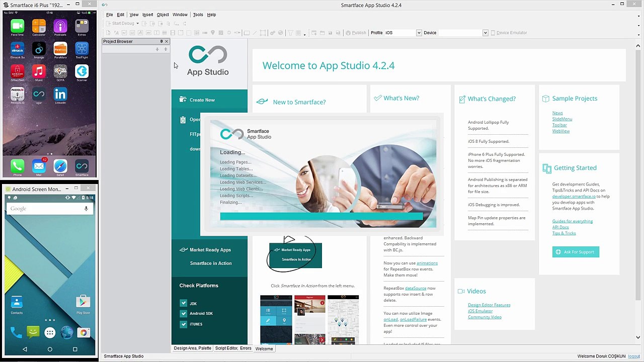Screen dimensions: 644x362
Task: Open the Android app drawer
Action: 50,332
